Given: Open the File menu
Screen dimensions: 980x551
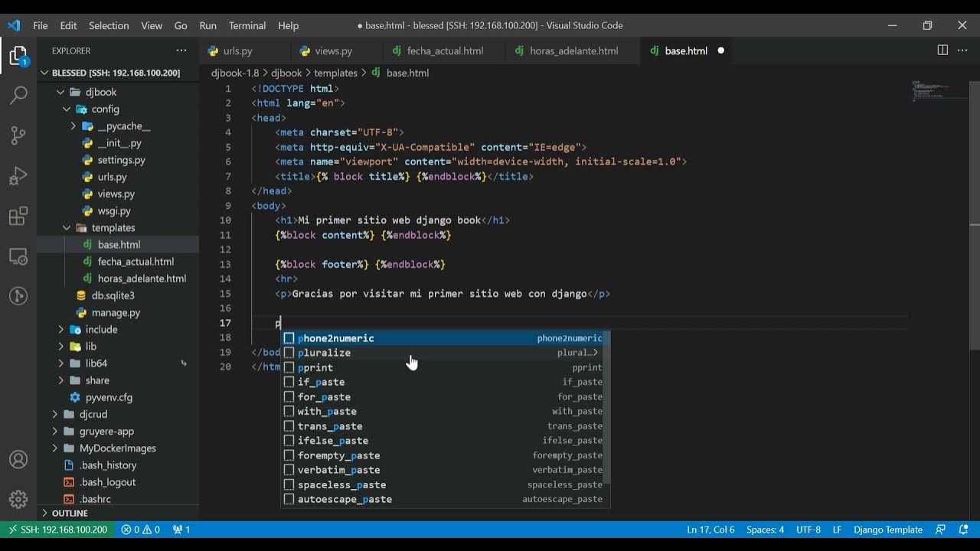Looking at the screenshot, I should click(41, 25).
